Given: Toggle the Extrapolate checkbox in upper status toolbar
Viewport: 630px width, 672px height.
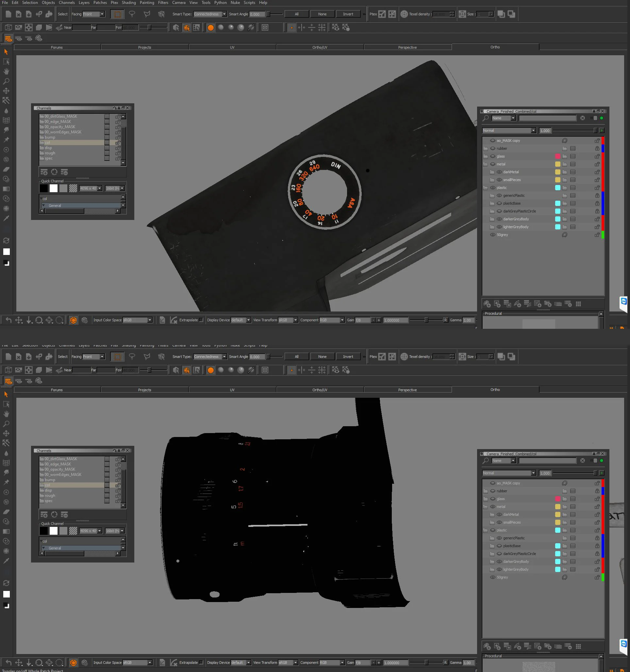Looking at the screenshot, I should pyautogui.click(x=201, y=320).
